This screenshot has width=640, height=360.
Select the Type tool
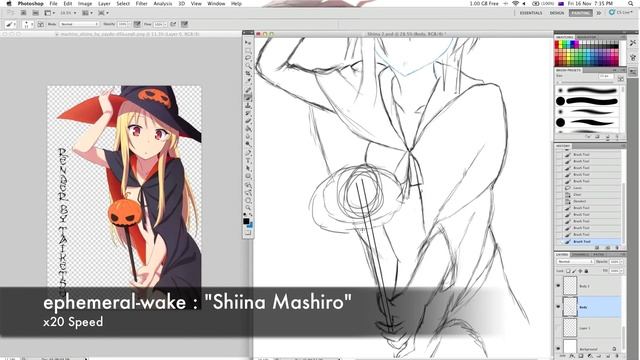coord(248,160)
